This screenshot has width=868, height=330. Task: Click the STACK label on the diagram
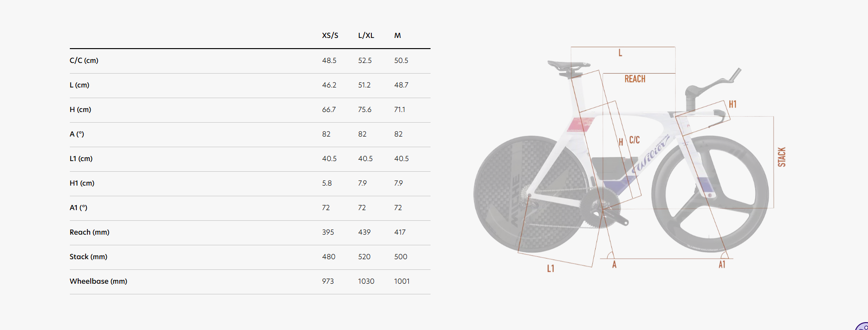(x=782, y=157)
